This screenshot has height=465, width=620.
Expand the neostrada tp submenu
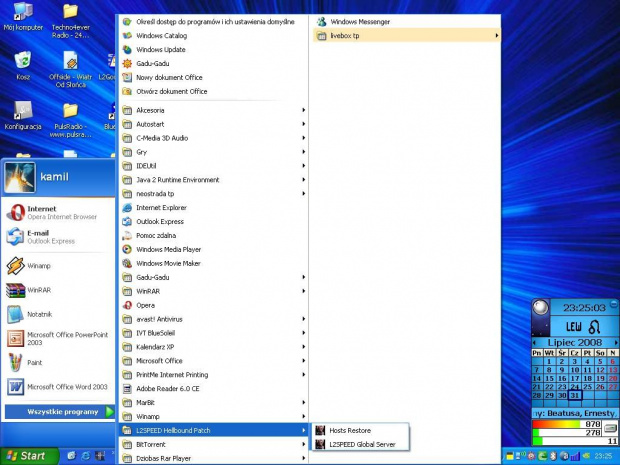point(214,194)
